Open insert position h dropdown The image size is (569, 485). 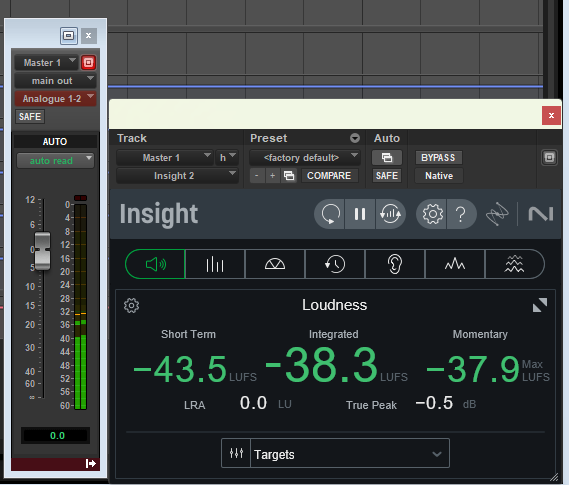click(x=227, y=158)
